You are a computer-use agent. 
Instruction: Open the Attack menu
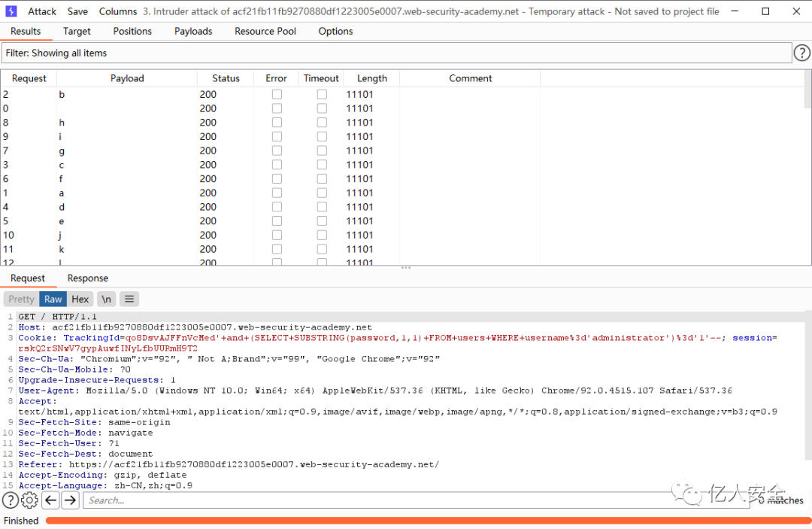[42, 11]
